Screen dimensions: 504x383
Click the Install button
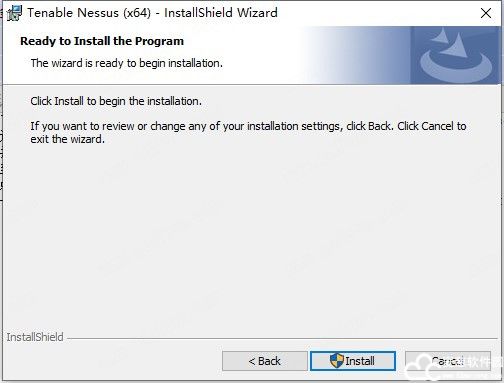click(x=353, y=361)
